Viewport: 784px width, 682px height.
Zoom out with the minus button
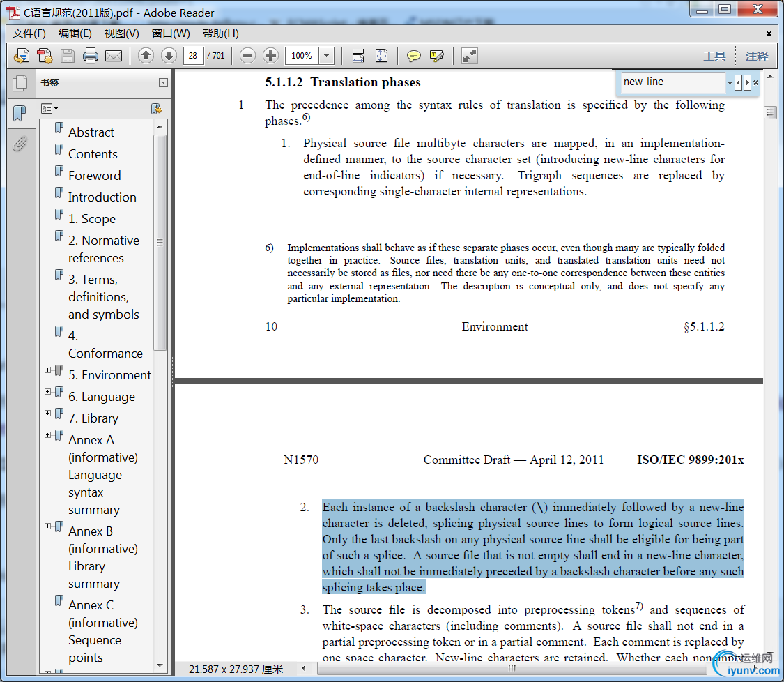pos(247,56)
